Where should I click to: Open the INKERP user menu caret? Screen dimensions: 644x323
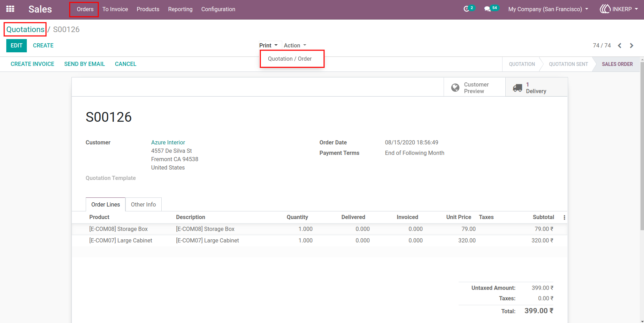coord(636,9)
